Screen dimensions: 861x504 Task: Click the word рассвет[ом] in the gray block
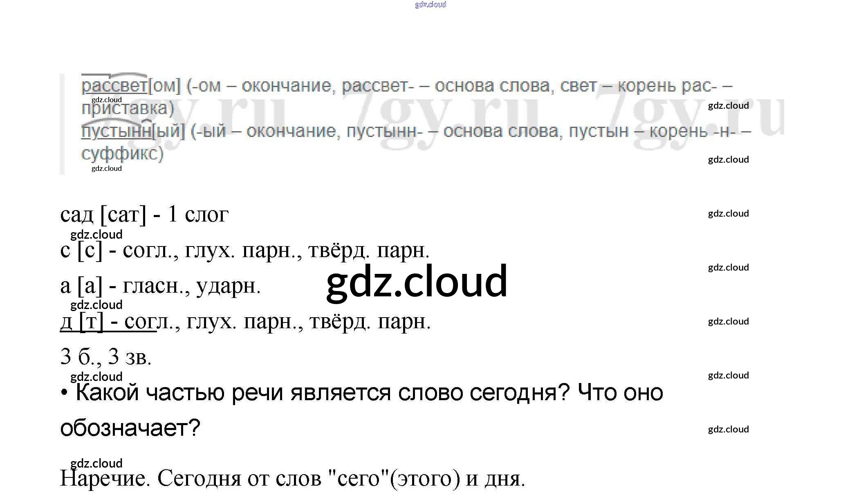(131, 86)
